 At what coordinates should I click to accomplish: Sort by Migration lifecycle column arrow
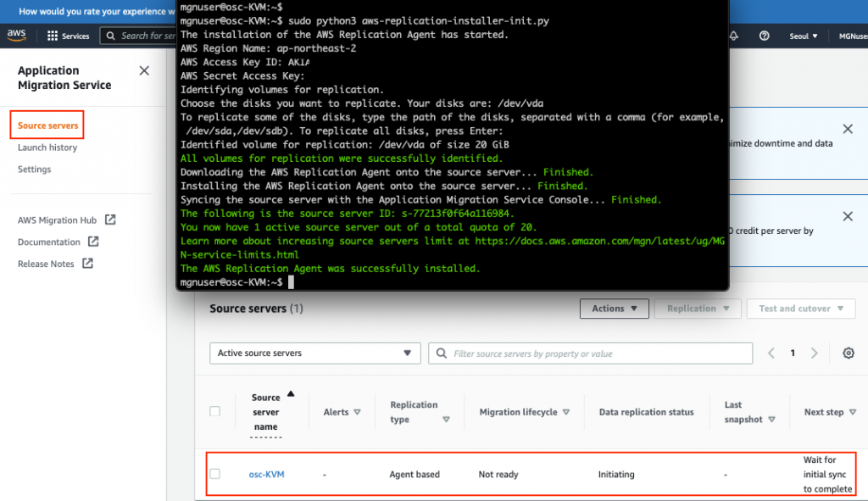(x=565, y=412)
